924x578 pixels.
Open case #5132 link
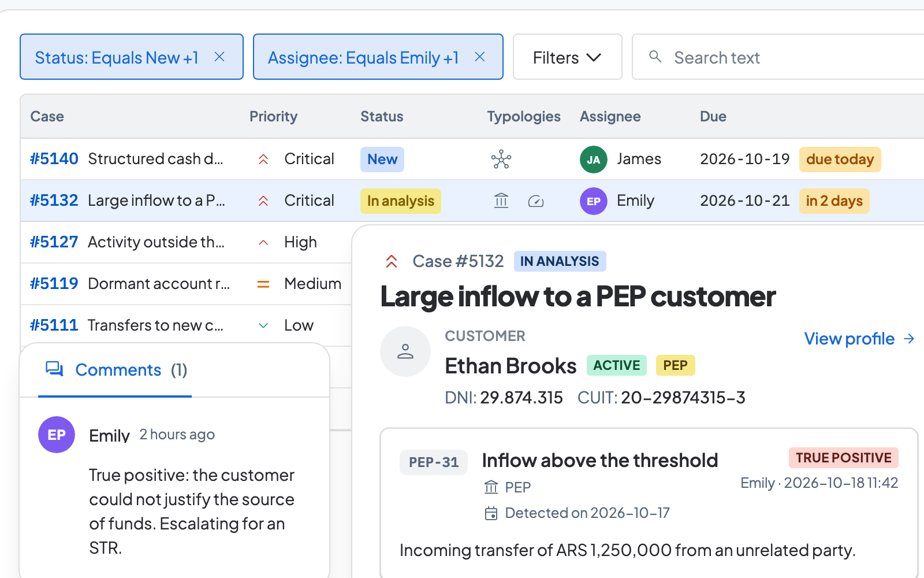tap(54, 200)
